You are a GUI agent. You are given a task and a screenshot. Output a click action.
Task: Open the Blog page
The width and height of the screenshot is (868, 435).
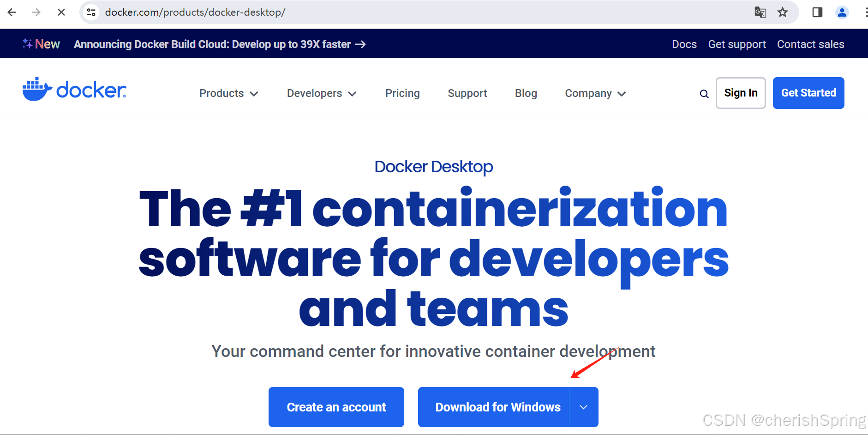tap(526, 93)
